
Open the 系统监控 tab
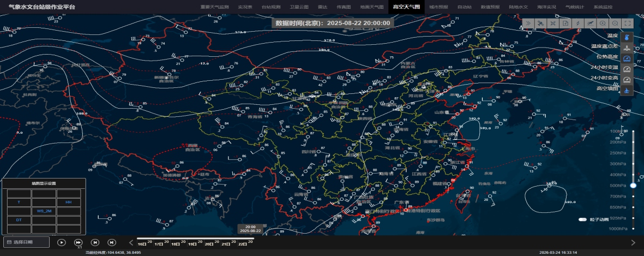point(603,8)
